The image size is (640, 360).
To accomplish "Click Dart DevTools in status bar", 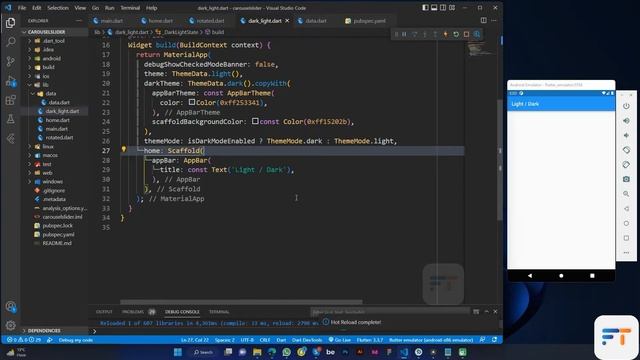I will point(307,340).
